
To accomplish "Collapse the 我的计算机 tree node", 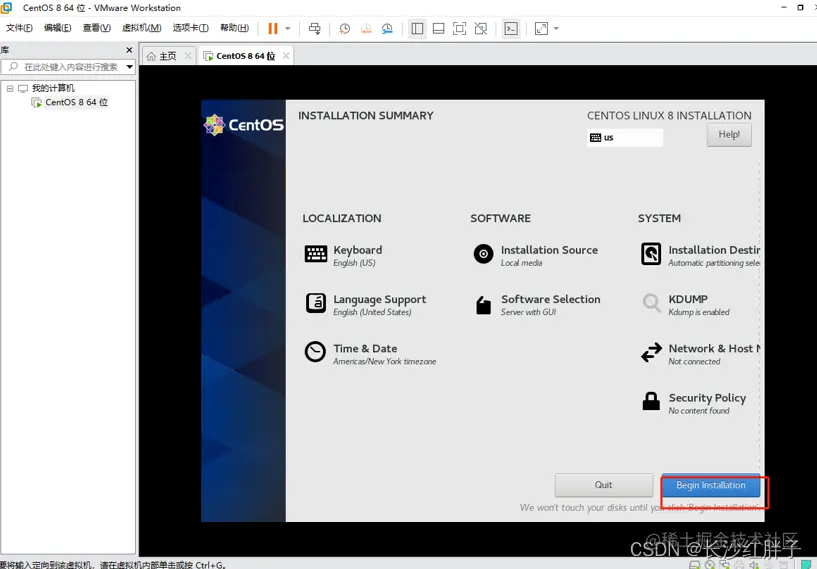I will 10,89.
